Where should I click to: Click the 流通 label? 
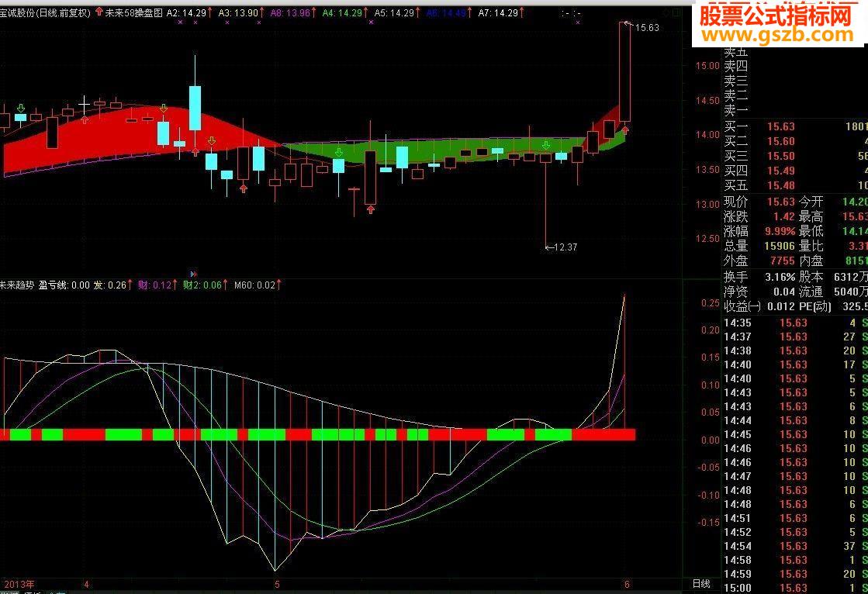811,292
